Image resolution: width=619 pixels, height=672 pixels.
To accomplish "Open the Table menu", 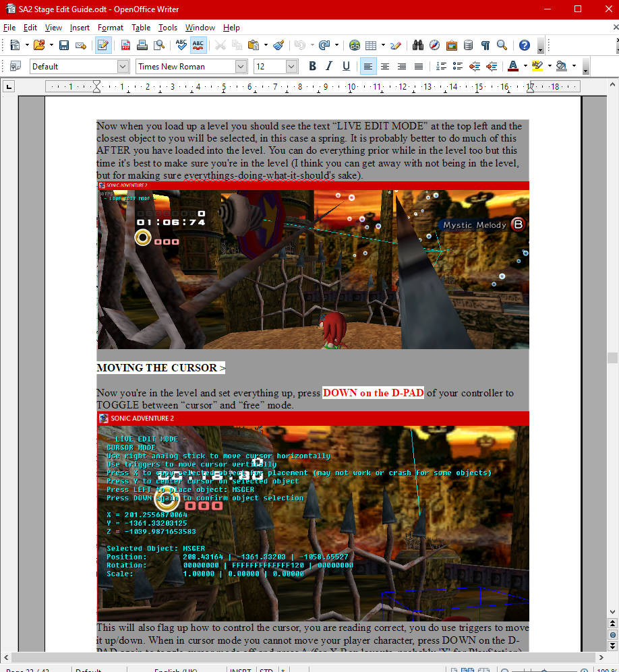I will pyautogui.click(x=140, y=28).
